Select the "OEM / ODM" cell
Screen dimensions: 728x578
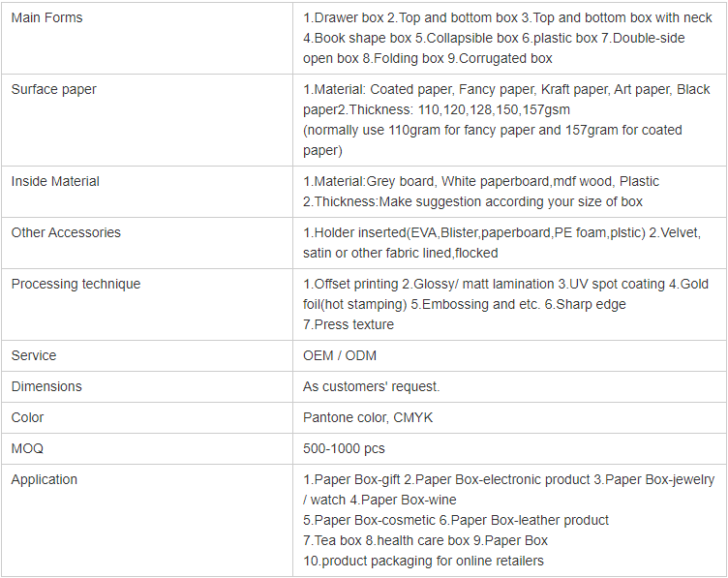click(340, 355)
